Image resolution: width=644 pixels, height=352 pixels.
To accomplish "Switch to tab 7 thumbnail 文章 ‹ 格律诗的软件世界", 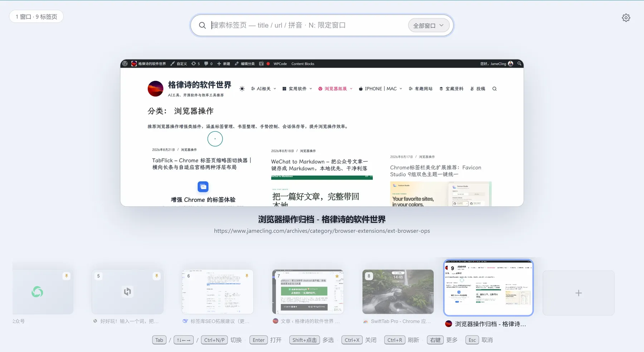I will (x=308, y=292).
